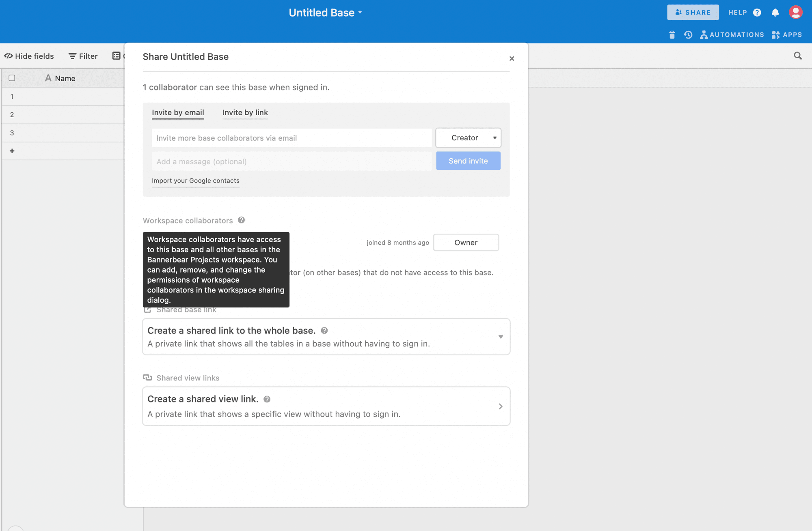Open the HELP menu
Image resolution: width=812 pixels, height=531 pixels.
click(x=737, y=13)
